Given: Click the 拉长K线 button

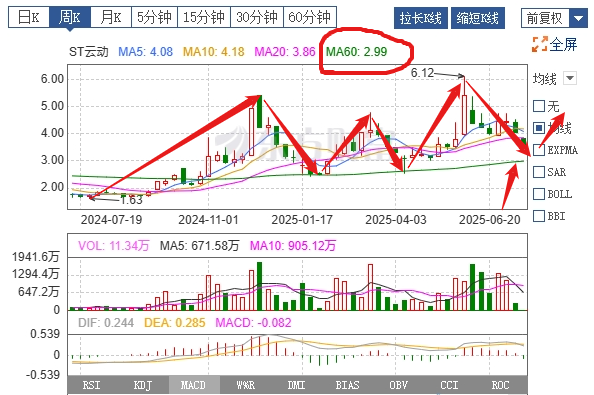Looking at the screenshot, I should [420, 18].
